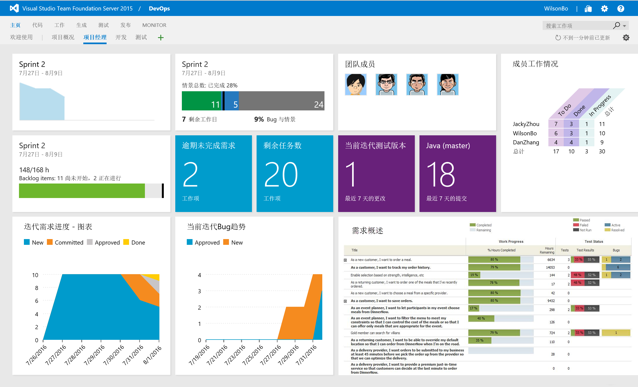The width and height of the screenshot is (638, 387).
Task: Open the MONITOR menu item
Action: click(154, 25)
